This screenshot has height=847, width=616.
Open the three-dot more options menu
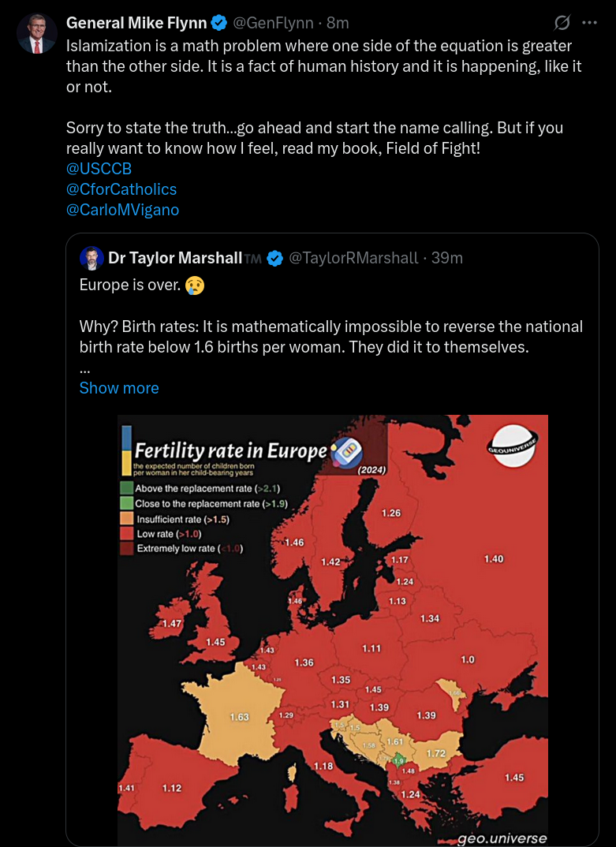pyautogui.click(x=589, y=23)
